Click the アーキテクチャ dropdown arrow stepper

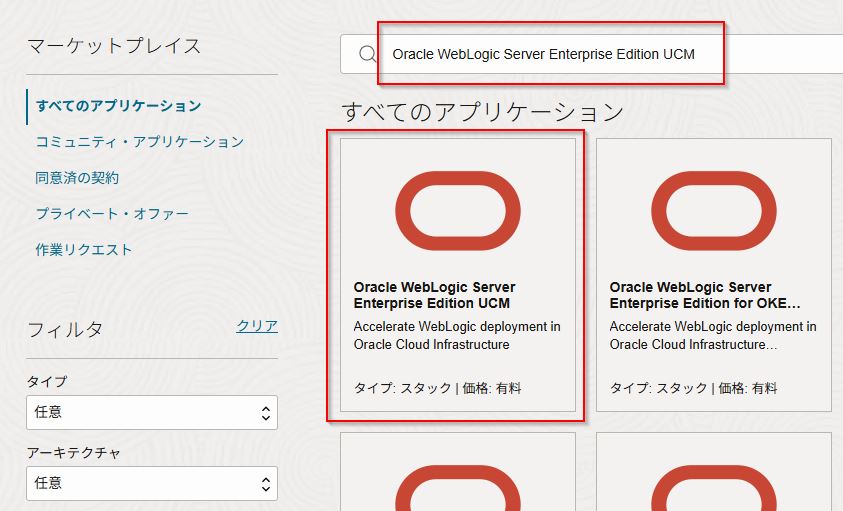click(265, 483)
